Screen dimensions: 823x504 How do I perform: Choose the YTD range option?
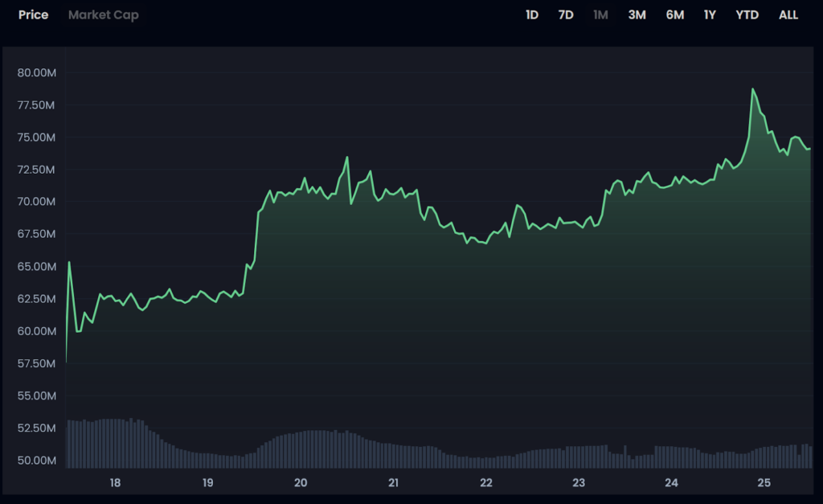pos(747,15)
